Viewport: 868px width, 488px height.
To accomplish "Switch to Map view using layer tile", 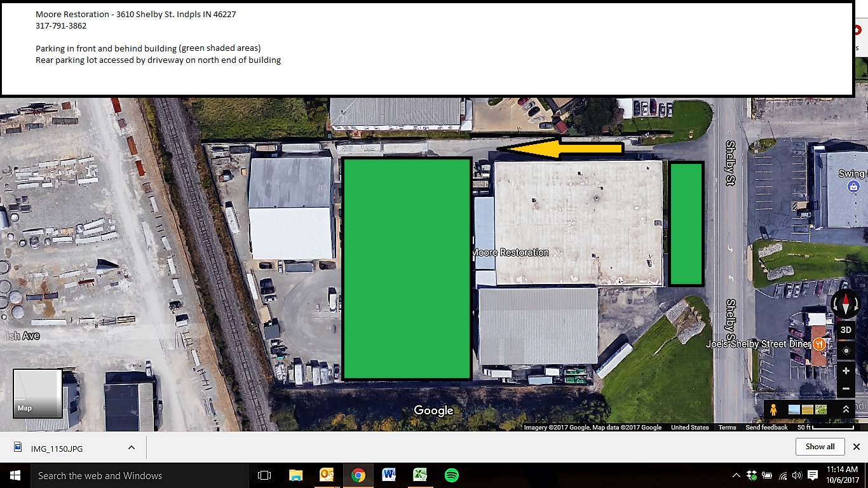I will click(37, 393).
